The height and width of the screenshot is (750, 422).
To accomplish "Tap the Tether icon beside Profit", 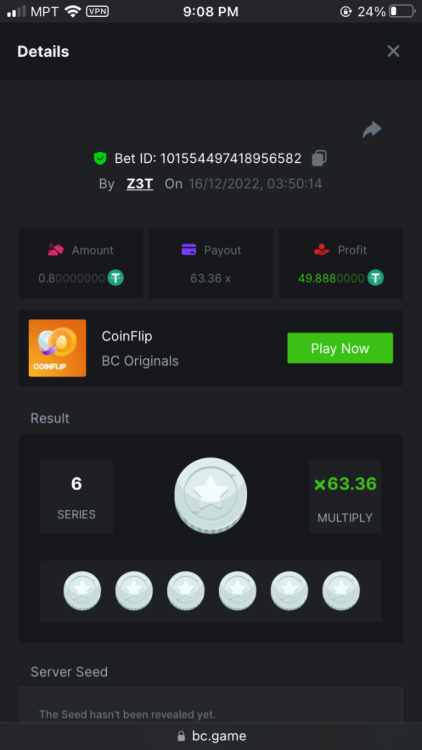I will pos(376,278).
